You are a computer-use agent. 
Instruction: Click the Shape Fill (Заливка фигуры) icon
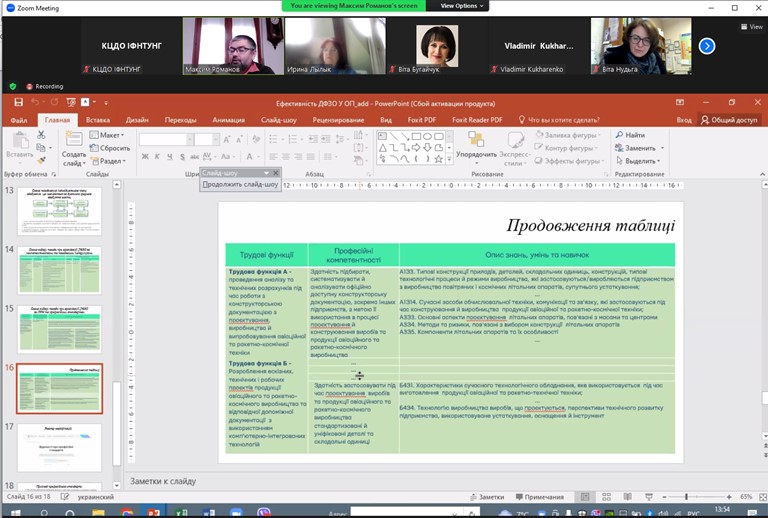point(539,135)
